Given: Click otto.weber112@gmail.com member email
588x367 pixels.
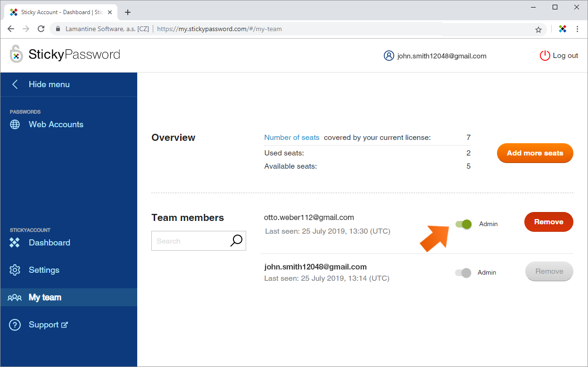Looking at the screenshot, I should [309, 218].
